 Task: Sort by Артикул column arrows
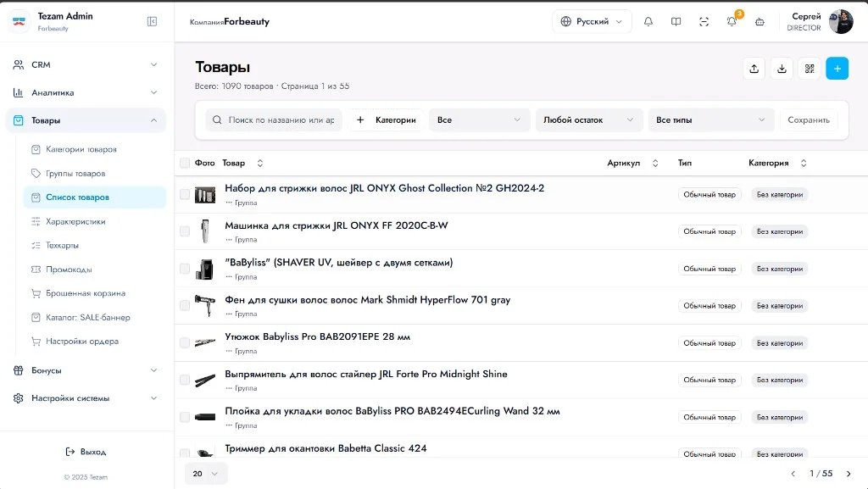655,164
